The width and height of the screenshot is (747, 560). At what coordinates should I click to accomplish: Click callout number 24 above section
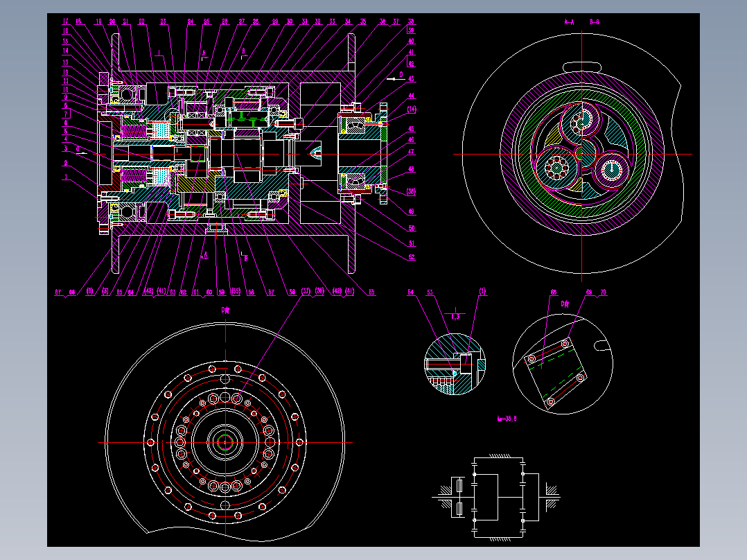click(191, 21)
